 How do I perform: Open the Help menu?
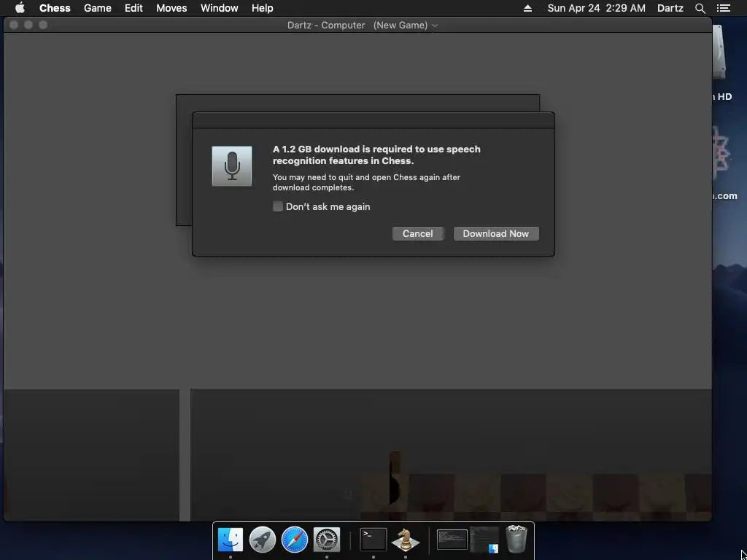click(x=263, y=8)
